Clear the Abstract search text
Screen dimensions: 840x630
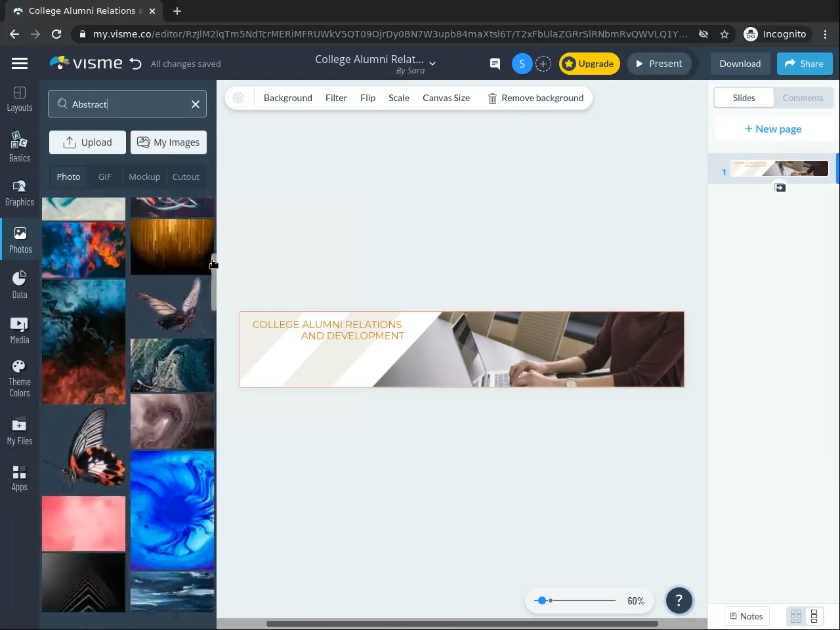coord(196,104)
